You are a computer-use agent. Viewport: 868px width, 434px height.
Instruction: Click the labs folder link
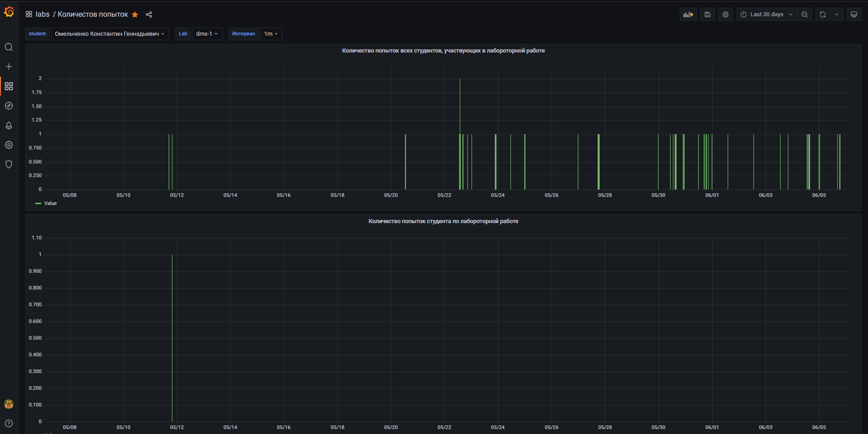pyautogui.click(x=43, y=14)
